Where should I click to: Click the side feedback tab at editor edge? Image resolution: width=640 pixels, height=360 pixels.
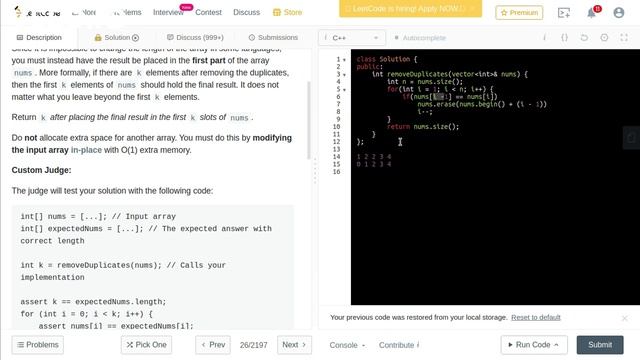pyautogui.click(x=631, y=138)
